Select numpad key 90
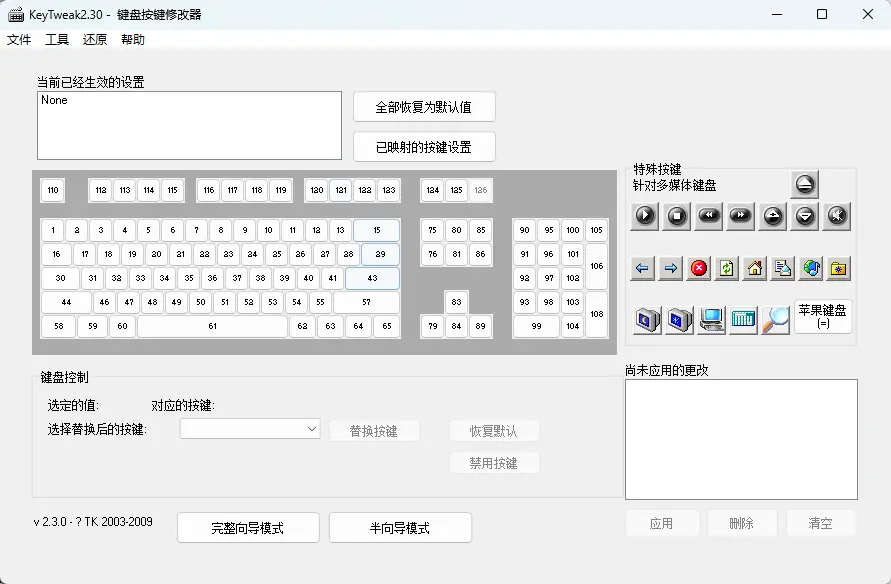The height and width of the screenshot is (584, 891). (x=524, y=230)
